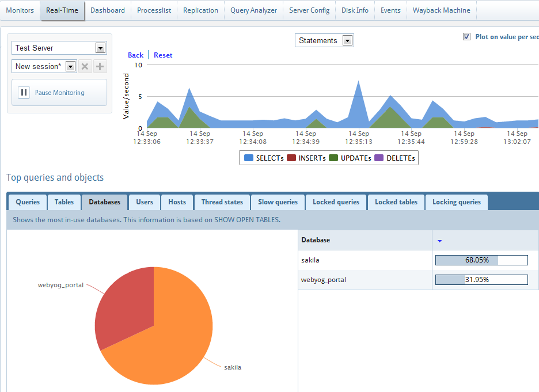Click the webyog_portal pie chart label

60,285
